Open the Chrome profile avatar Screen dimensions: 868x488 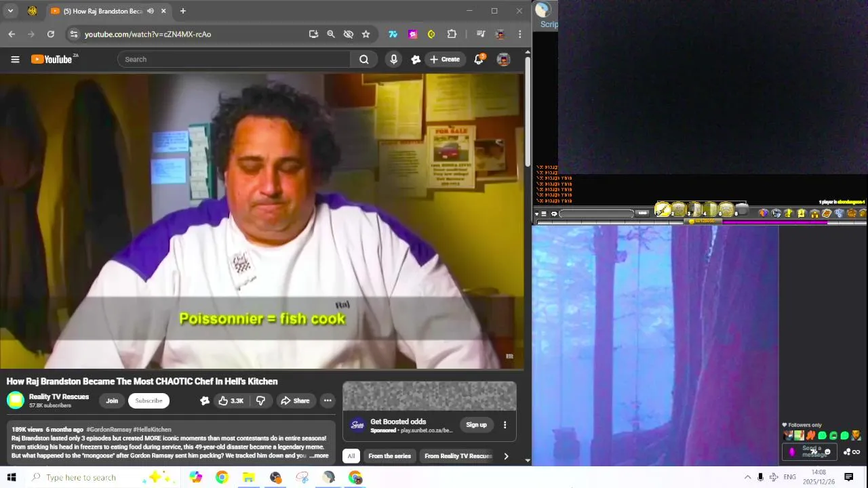tap(500, 34)
